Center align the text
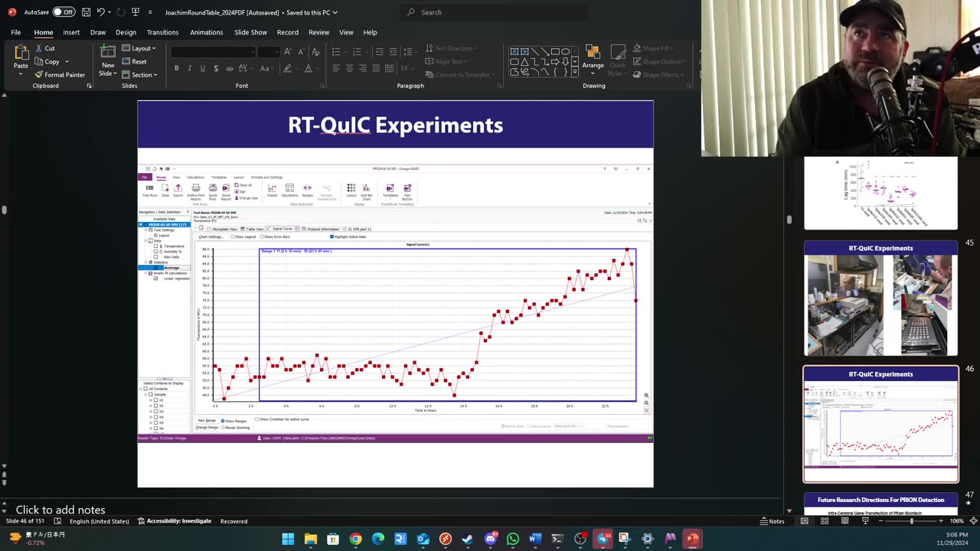This screenshot has width=980, height=551. point(349,68)
